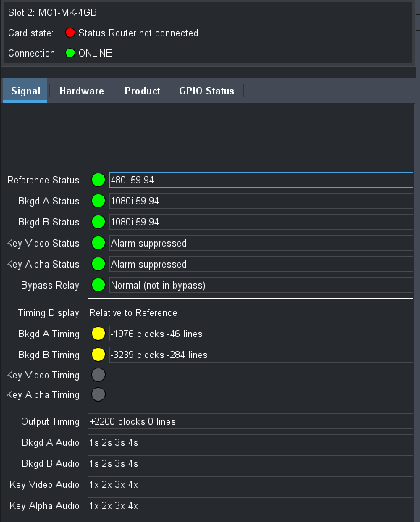420x522 pixels.
Task: Click the Output Timing +2200 clocks field
Action: click(x=251, y=421)
